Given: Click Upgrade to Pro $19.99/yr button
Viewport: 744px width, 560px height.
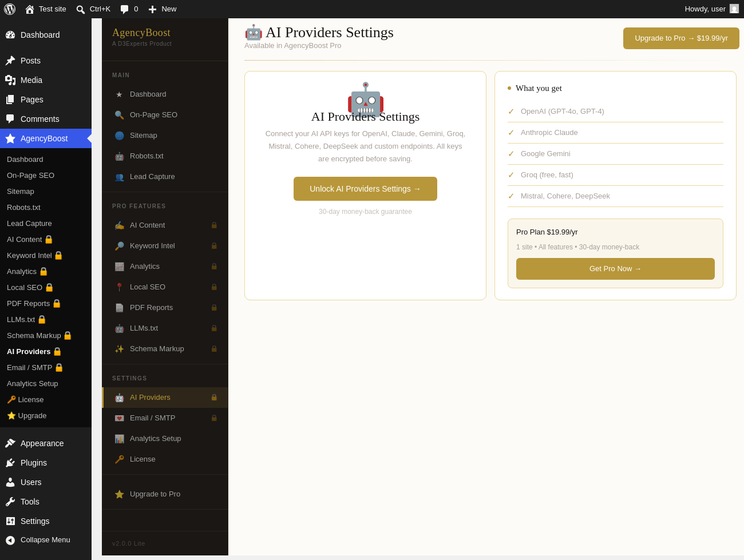Looking at the screenshot, I should 681,38.
